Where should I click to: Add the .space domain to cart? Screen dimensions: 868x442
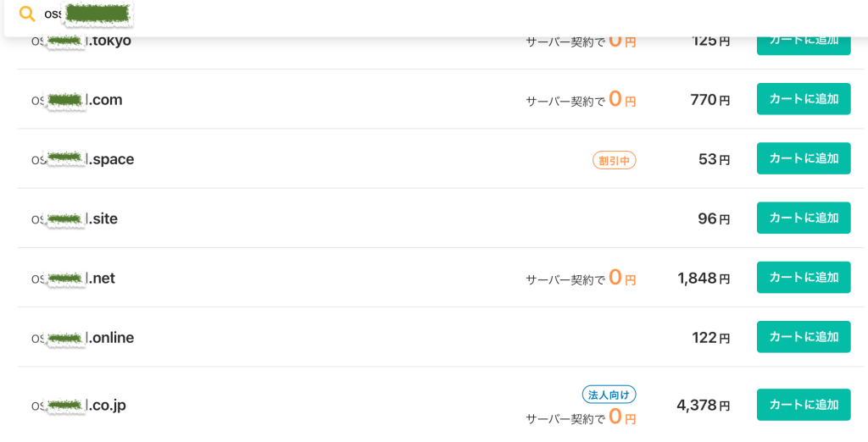pyautogui.click(x=803, y=158)
